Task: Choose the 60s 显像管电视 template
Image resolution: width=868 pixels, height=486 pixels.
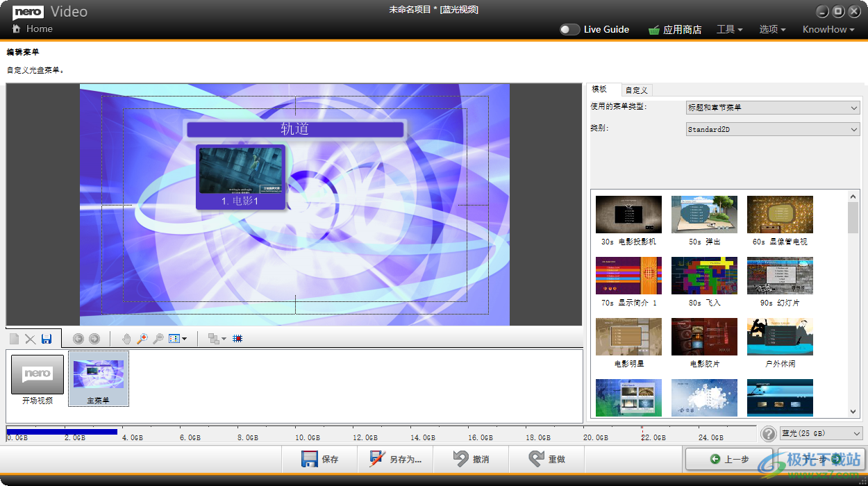Action: tap(780, 221)
